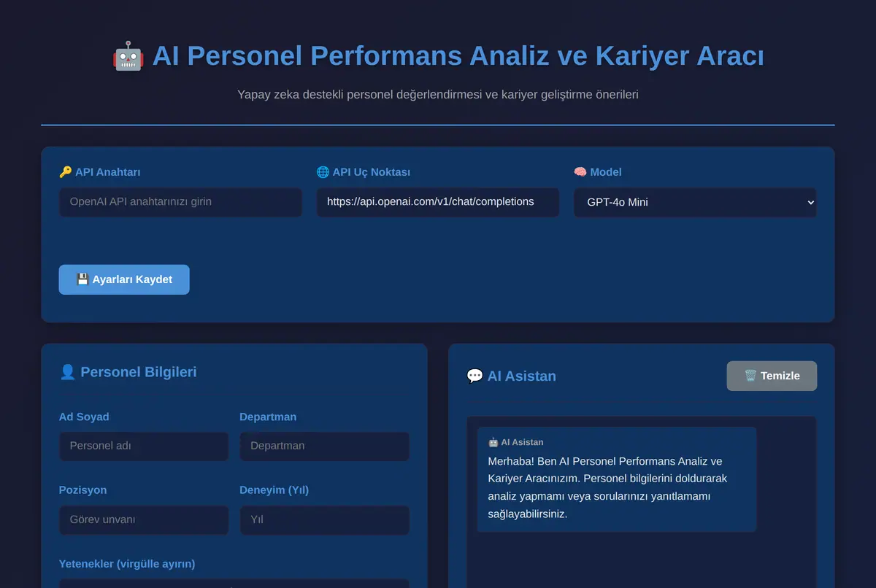This screenshot has width=876, height=588.
Task: Click the key icon beside API Anahtarı
Action: [x=66, y=172]
